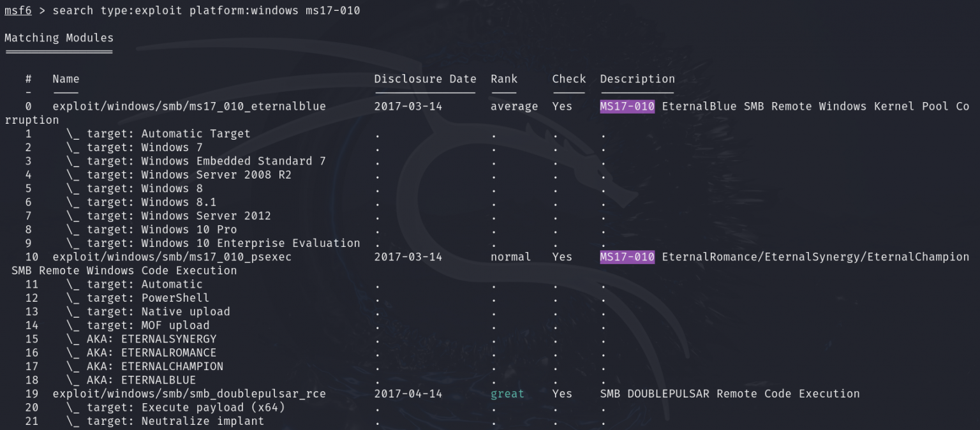Click the Rank column header
Image resolution: width=980 pixels, height=430 pixels.
pos(504,78)
